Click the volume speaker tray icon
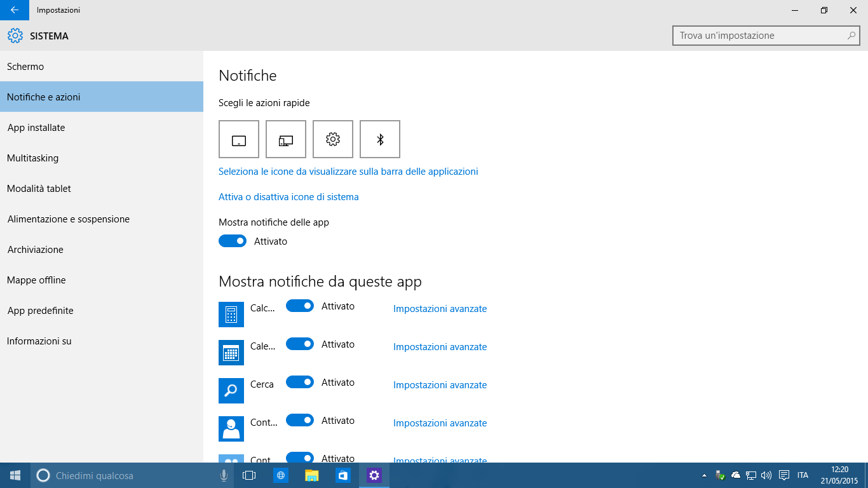The width and height of the screenshot is (868, 488). 766,475
